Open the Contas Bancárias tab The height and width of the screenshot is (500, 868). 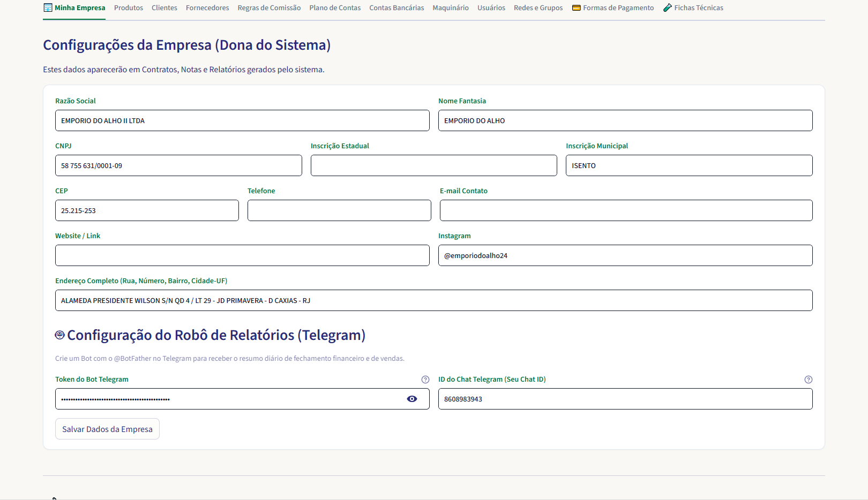point(396,8)
